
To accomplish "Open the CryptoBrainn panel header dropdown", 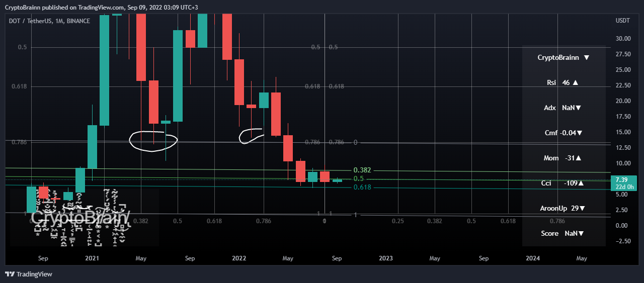I will [x=586, y=58].
